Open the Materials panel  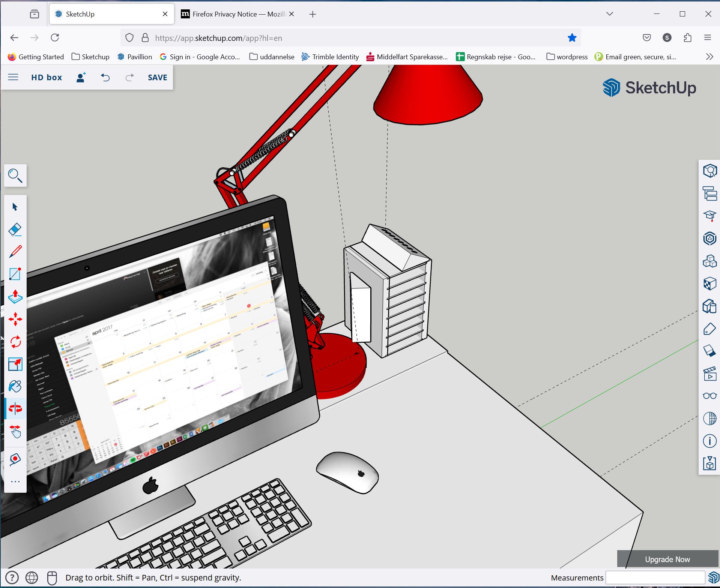(x=709, y=284)
